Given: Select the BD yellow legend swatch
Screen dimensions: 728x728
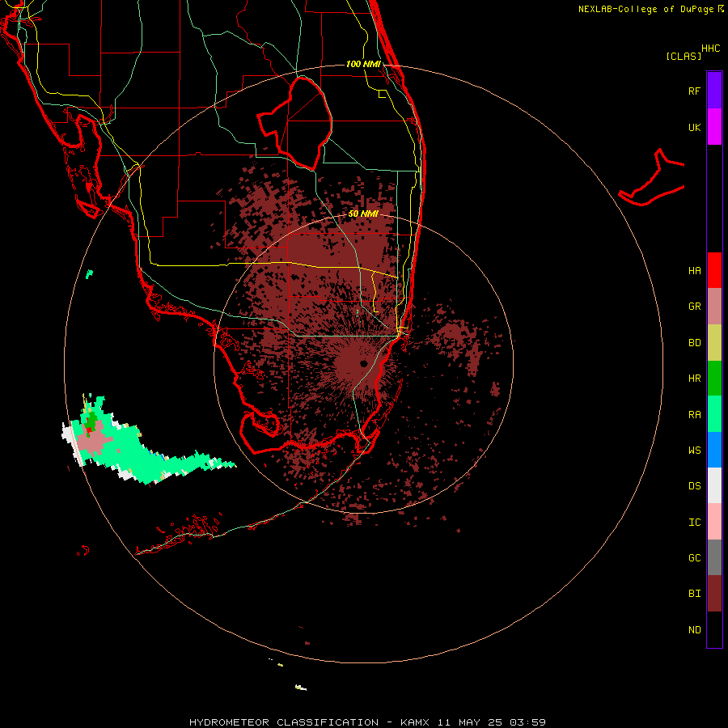Looking at the screenshot, I should 714,343.
